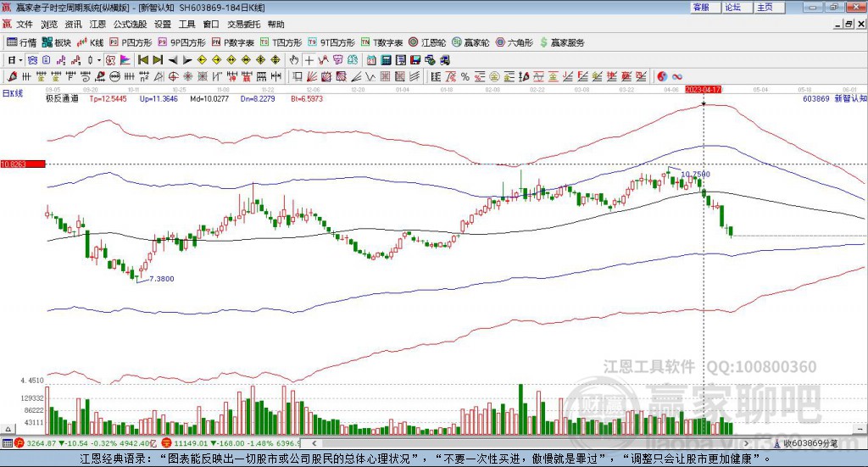Expand the candlestick style dropdown arrow

coord(99,60)
